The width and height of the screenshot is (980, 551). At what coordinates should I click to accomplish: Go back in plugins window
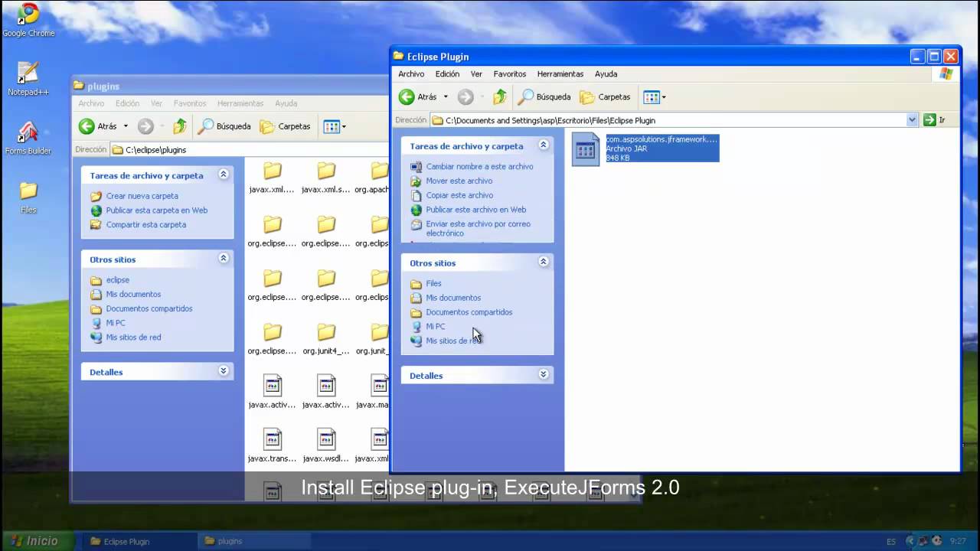point(98,126)
